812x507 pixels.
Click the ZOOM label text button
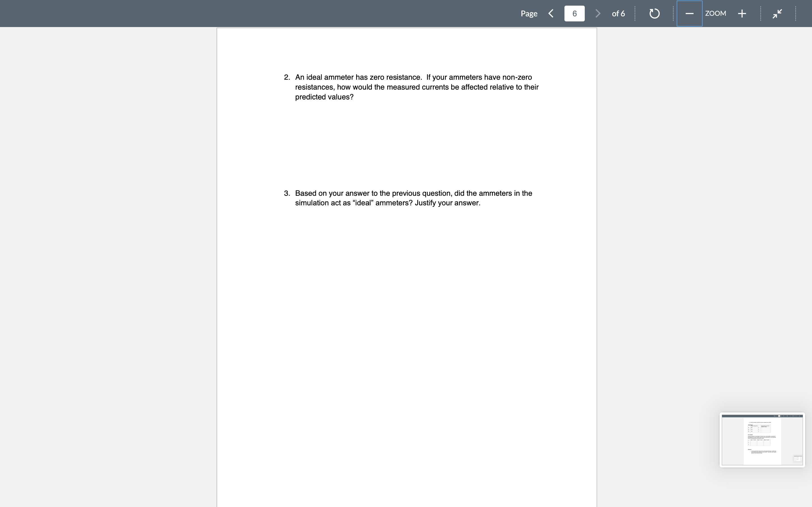pyautogui.click(x=716, y=13)
